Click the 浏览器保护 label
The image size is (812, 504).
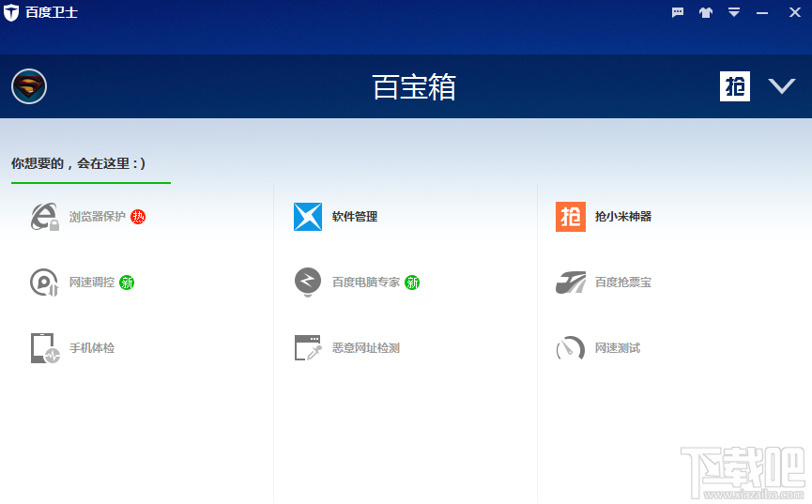(98, 217)
